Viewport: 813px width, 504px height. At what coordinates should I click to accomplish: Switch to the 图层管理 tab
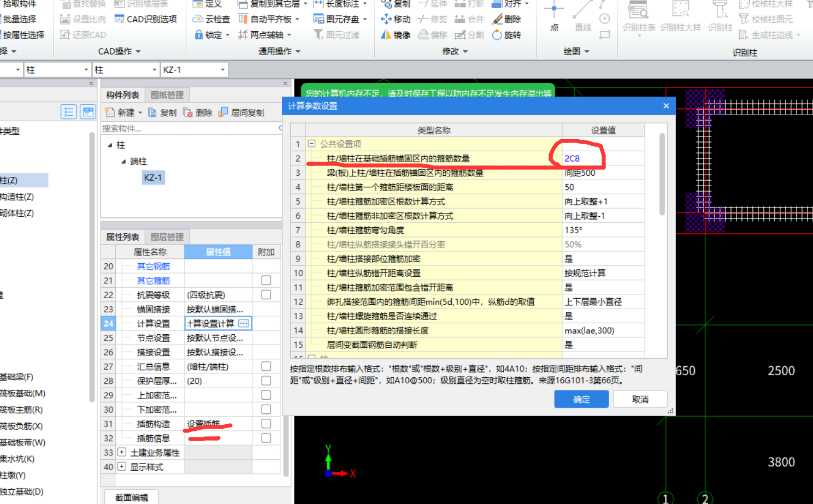(167, 237)
